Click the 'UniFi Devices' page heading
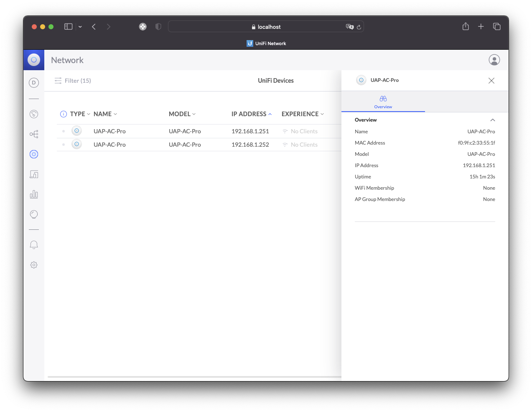The height and width of the screenshot is (412, 532). 276,81
